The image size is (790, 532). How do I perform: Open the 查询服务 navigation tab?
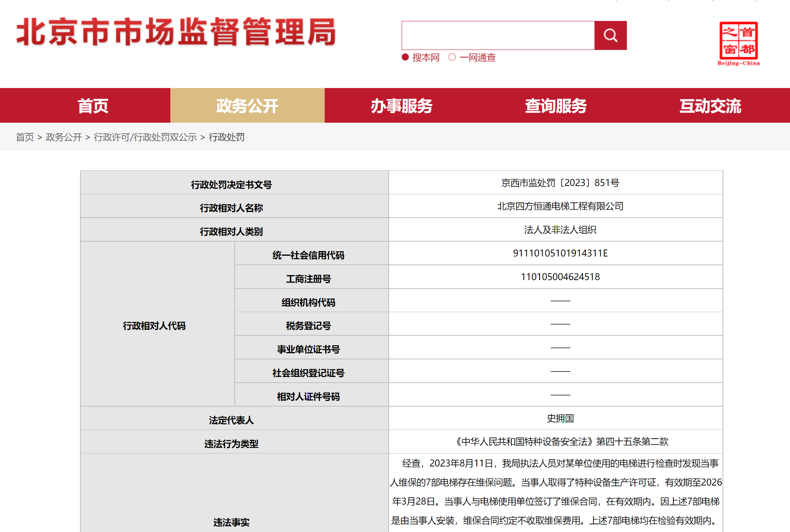556,106
